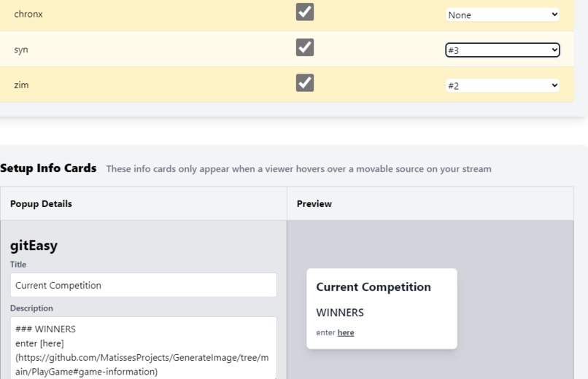Image resolution: width=588 pixels, height=379 pixels.
Task: Click the 'Setup Info Cards' section heading
Action: tap(48, 168)
